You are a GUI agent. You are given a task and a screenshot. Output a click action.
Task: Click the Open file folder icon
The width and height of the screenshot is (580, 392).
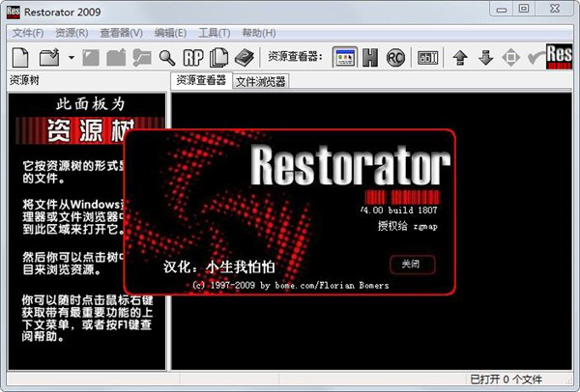[x=50, y=57]
